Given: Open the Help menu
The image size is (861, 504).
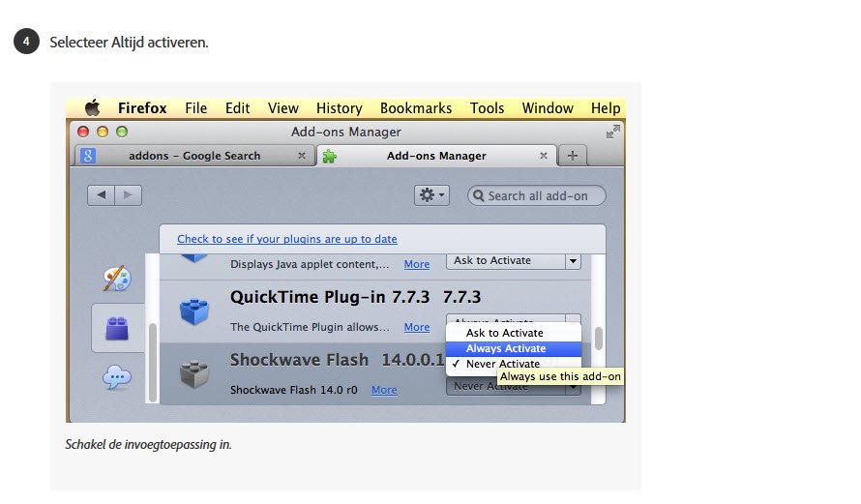Looking at the screenshot, I should click(606, 108).
